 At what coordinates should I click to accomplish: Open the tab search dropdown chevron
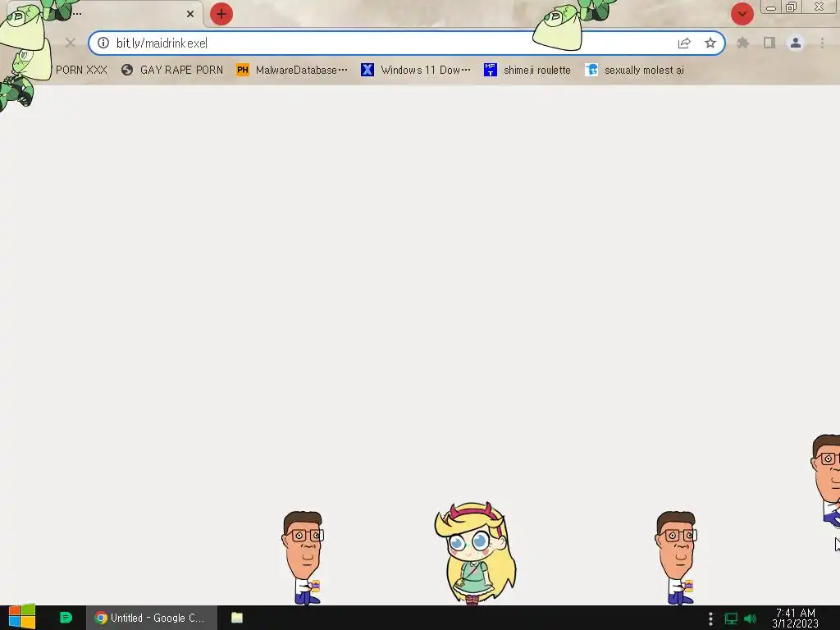[x=742, y=14]
